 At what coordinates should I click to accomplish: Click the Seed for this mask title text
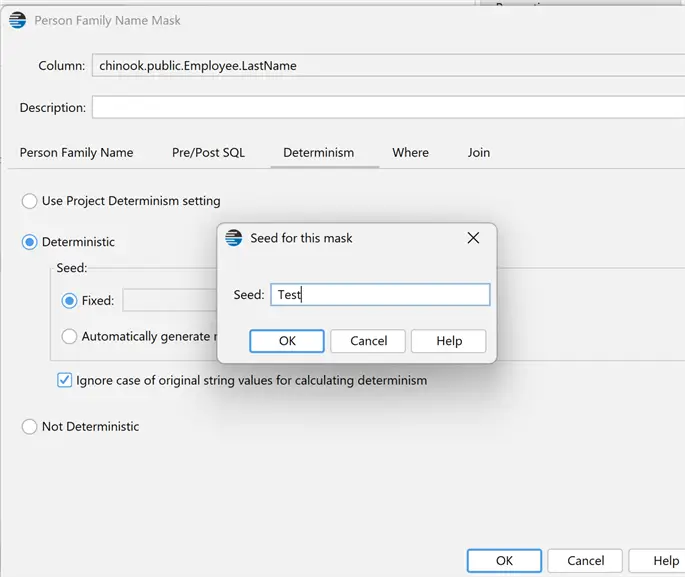tap(301, 238)
